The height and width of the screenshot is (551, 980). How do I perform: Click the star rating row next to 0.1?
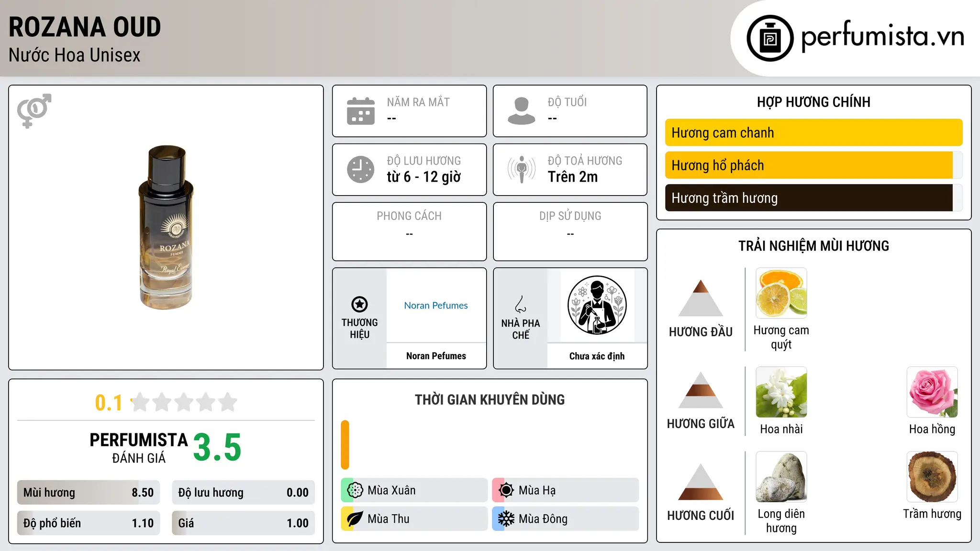(x=184, y=402)
